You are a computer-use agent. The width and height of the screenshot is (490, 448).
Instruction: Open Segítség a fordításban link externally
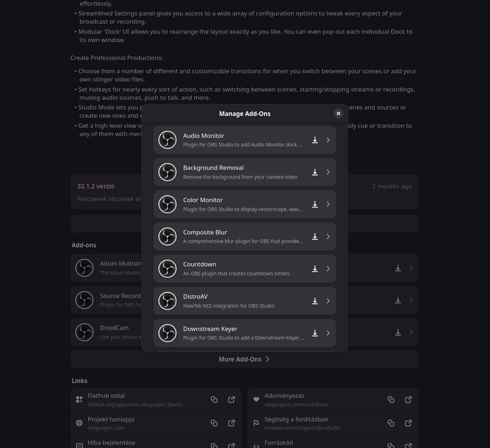pos(408,423)
